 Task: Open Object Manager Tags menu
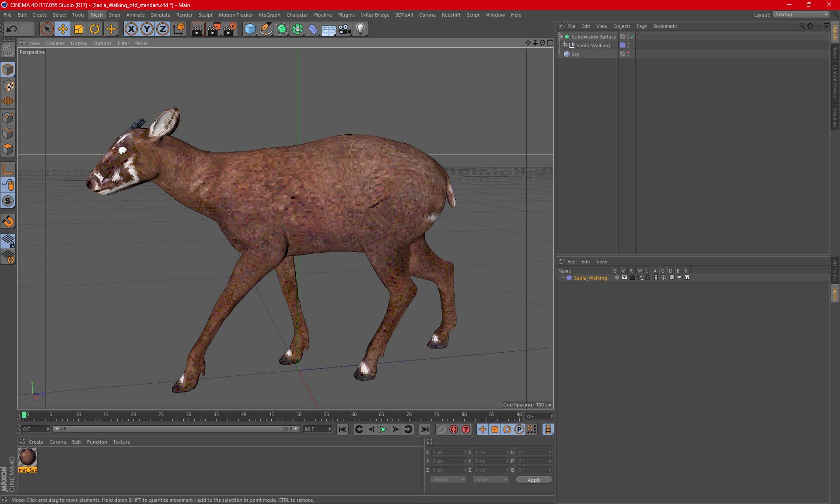click(641, 26)
